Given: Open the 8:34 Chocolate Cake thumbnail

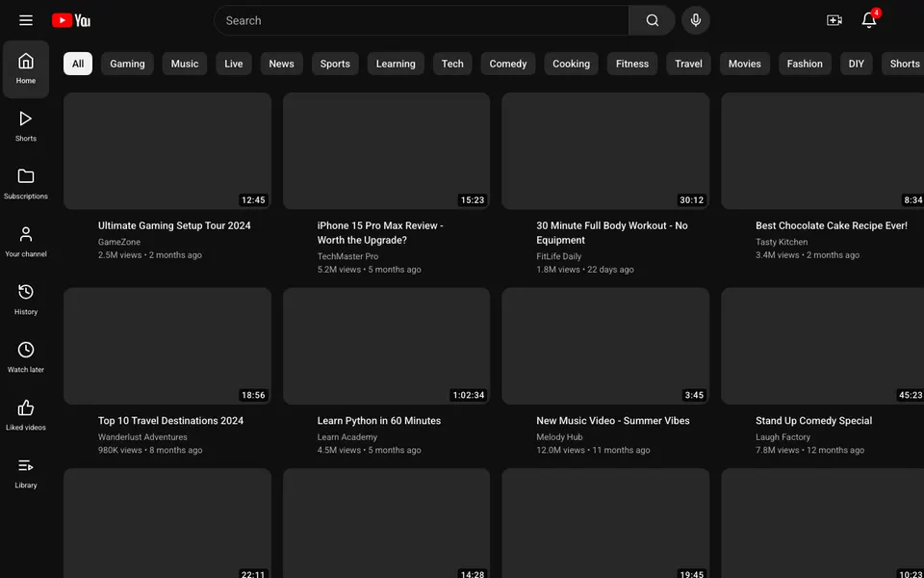Looking at the screenshot, I should click(823, 151).
